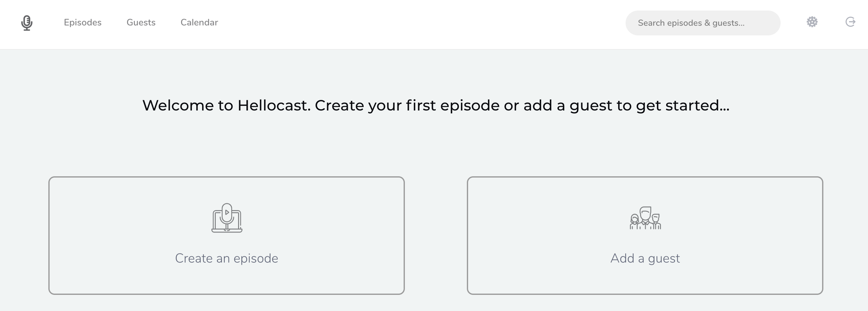Click the left figure in the guests icon
The height and width of the screenshot is (311, 868).
tap(635, 222)
